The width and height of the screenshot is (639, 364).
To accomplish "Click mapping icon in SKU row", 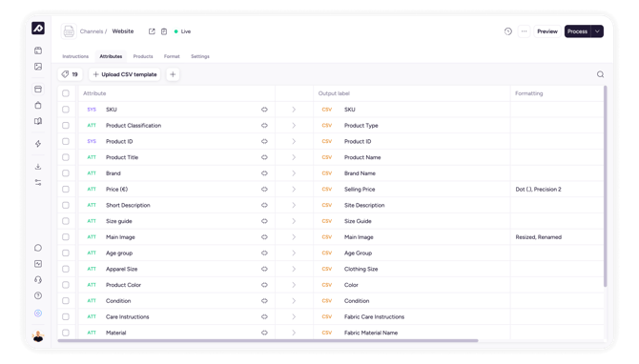I will coord(264,110).
